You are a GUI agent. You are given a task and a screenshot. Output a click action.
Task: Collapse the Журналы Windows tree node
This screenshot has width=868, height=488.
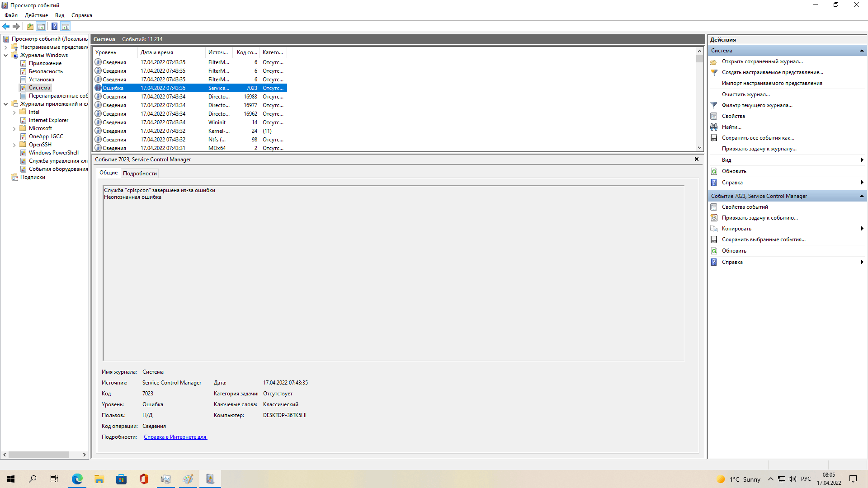5,55
